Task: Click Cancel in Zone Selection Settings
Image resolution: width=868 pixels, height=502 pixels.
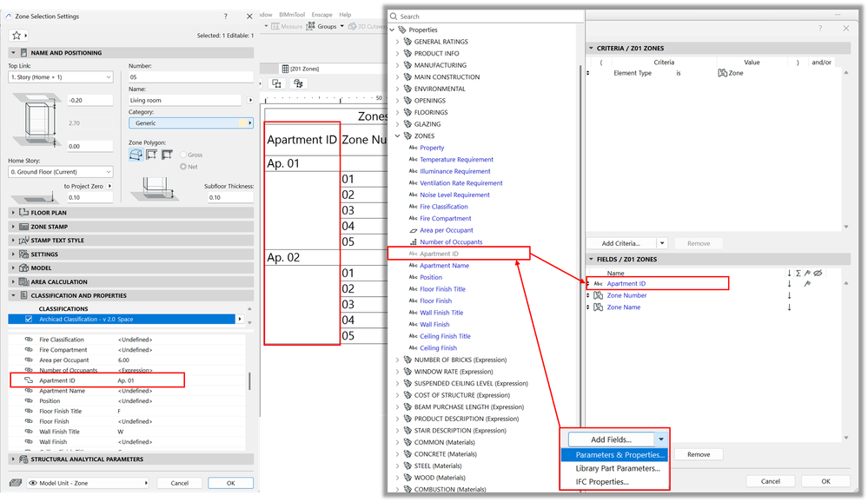Action: (179, 483)
